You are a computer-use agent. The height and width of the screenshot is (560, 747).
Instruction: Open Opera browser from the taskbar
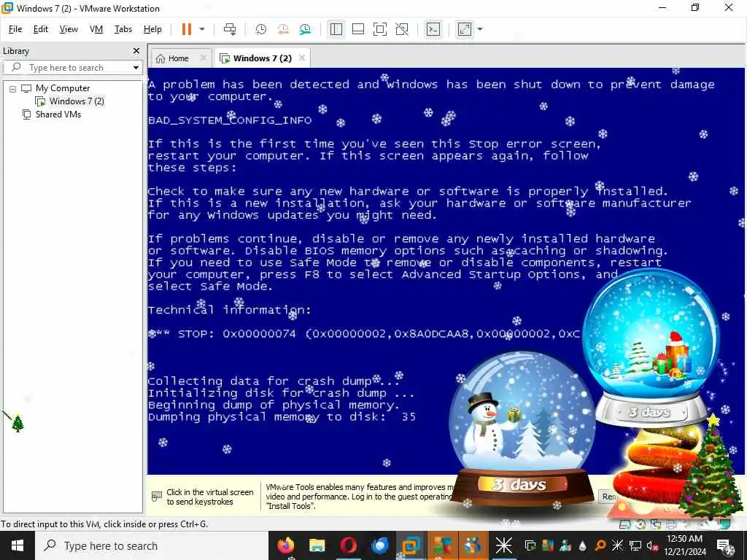coord(348,545)
